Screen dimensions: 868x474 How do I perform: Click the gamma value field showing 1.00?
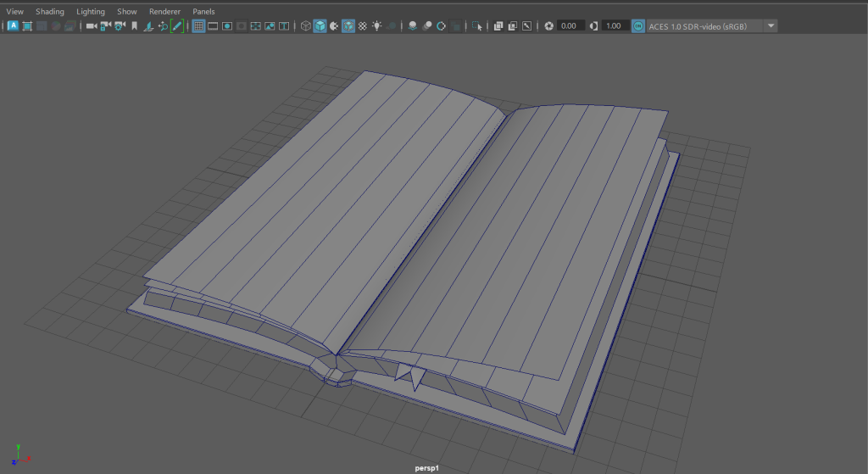615,26
